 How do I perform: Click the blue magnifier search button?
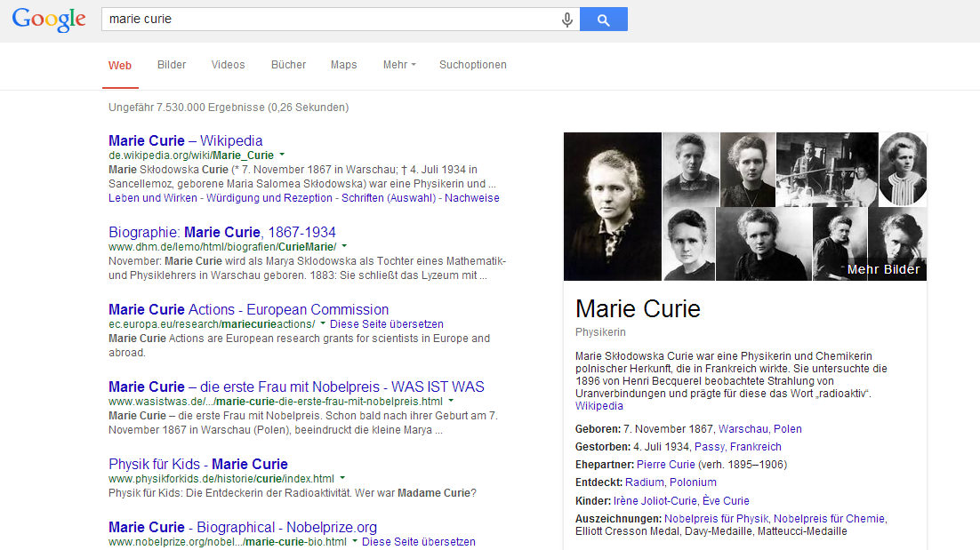604,20
